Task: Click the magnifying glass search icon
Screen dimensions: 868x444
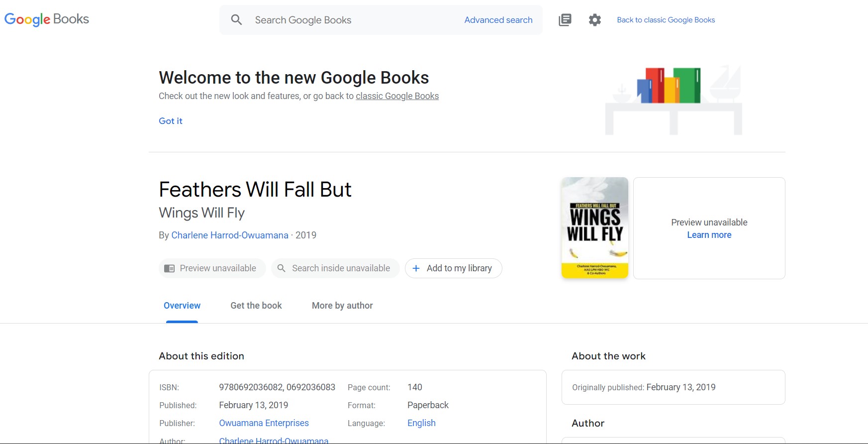Action: (236, 20)
